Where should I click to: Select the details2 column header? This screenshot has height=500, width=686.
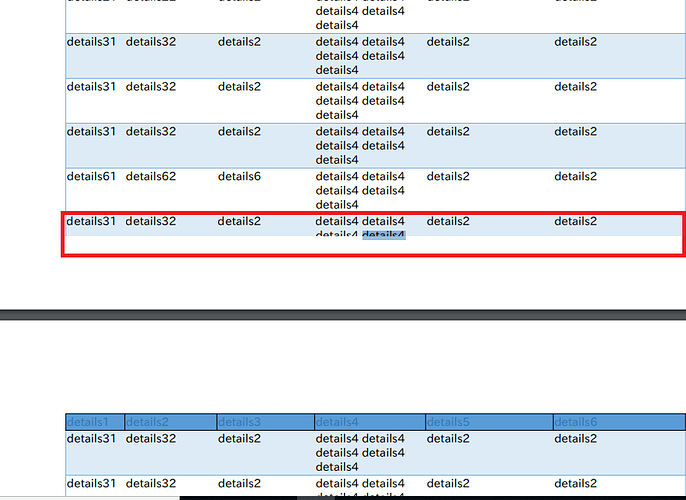click(x=148, y=422)
